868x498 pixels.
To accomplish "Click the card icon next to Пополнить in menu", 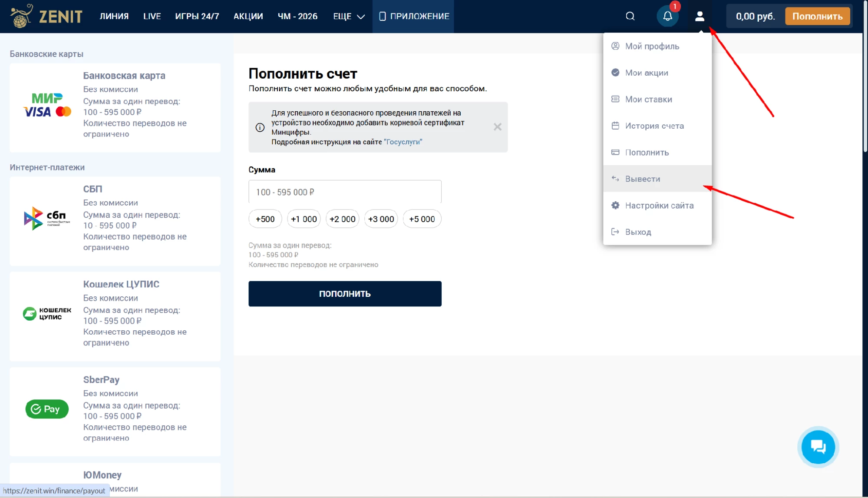I will (x=615, y=152).
